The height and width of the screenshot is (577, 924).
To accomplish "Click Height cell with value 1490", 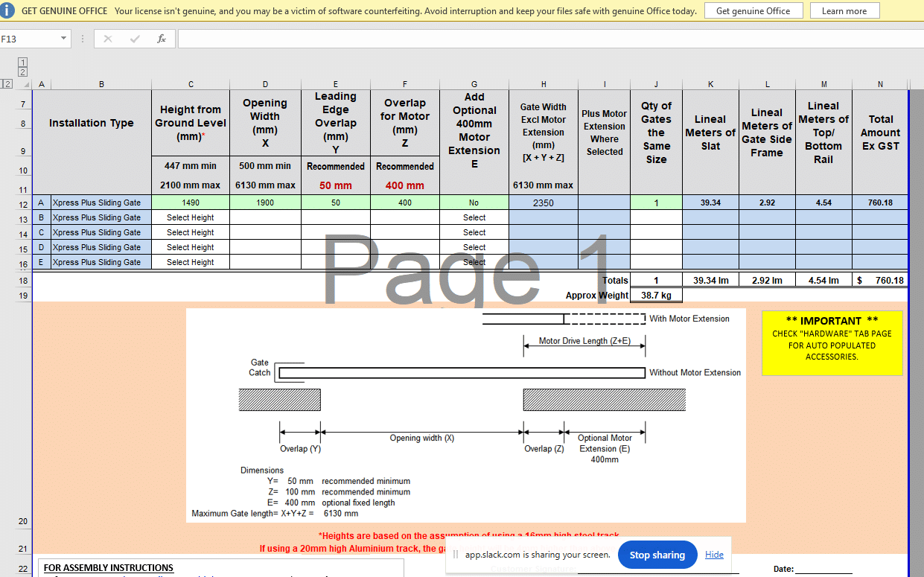I will [x=191, y=203].
